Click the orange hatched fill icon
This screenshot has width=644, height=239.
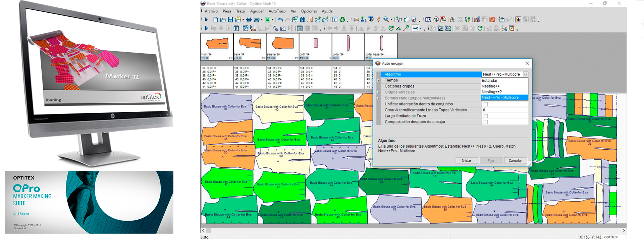click(x=492, y=20)
